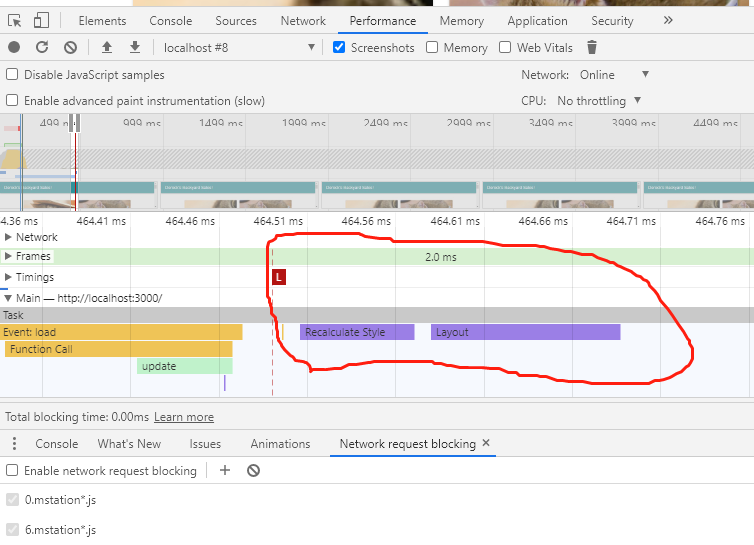754x545 pixels.
Task: Select the update function bar
Action: click(185, 366)
